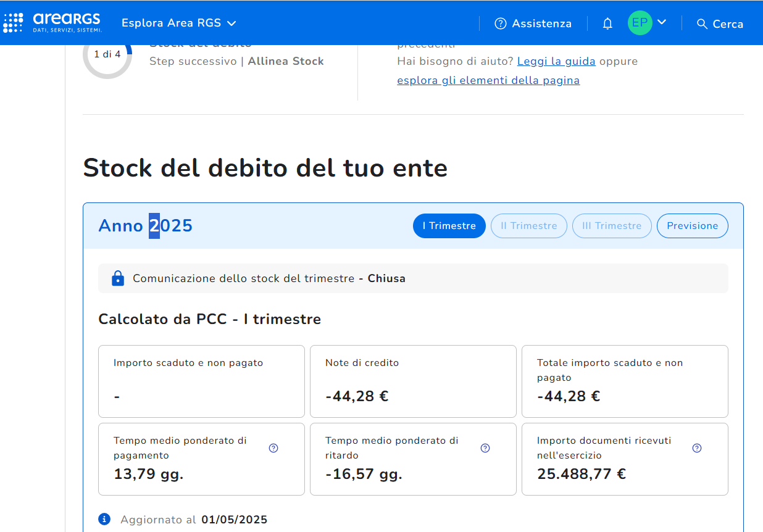This screenshot has width=763, height=532.
Task: Switch to the III Trimestre tab
Action: tap(611, 226)
